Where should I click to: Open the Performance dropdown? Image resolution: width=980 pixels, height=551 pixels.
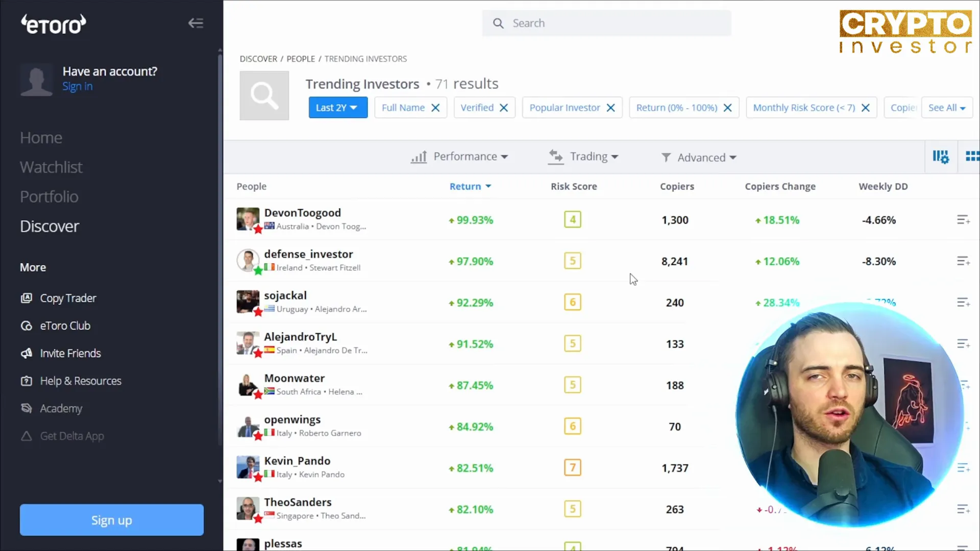coord(459,157)
